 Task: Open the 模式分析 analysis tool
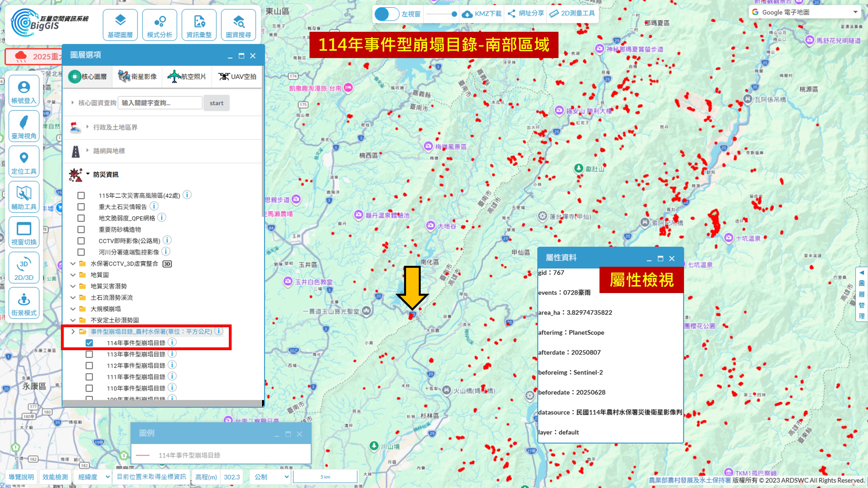(x=159, y=25)
